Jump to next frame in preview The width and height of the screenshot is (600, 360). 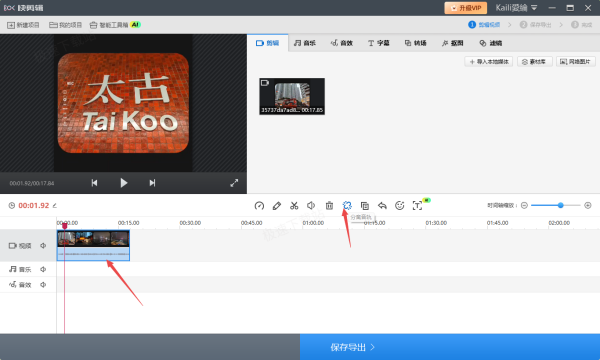pos(152,183)
